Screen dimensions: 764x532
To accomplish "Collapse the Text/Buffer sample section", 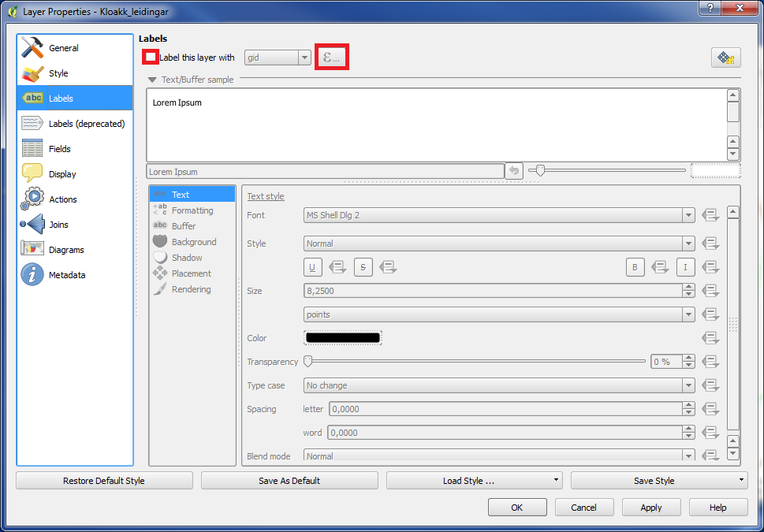I will click(152, 80).
